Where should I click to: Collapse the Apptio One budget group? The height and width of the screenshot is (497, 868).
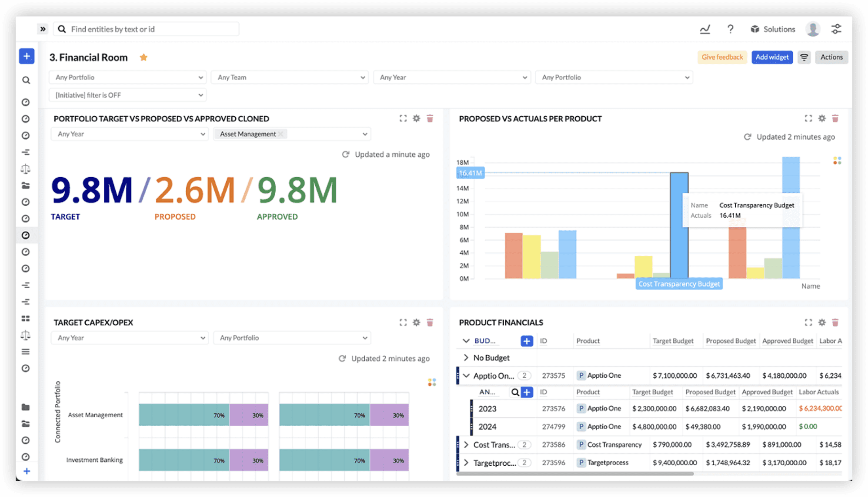(466, 376)
